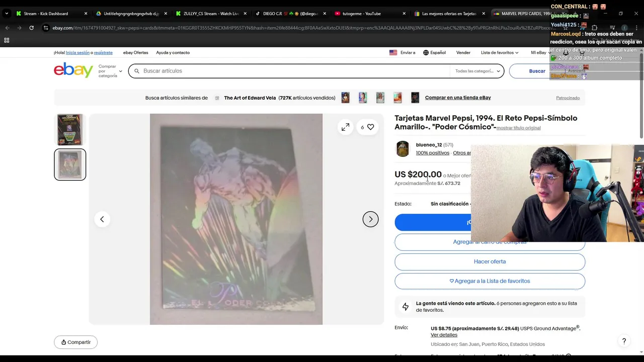This screenshot has width=644, height=362.
Task: Expand the image to full screen
Action: coord(345,127)
